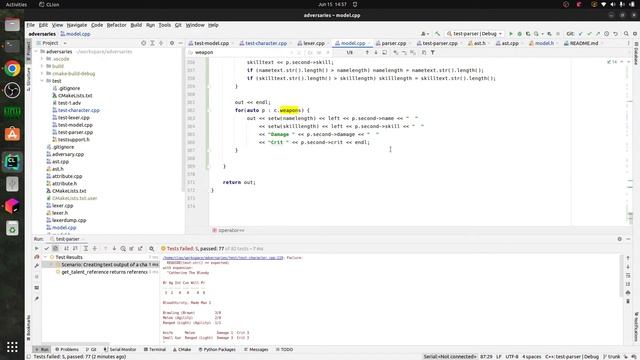Open Ubuntu Show Applications grid

12,347
